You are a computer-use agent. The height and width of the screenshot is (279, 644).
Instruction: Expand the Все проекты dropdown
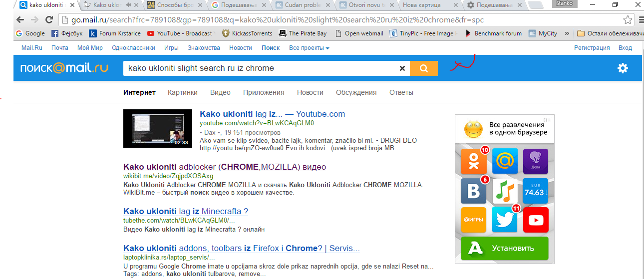pyautogui.click(x=309, y=48)
